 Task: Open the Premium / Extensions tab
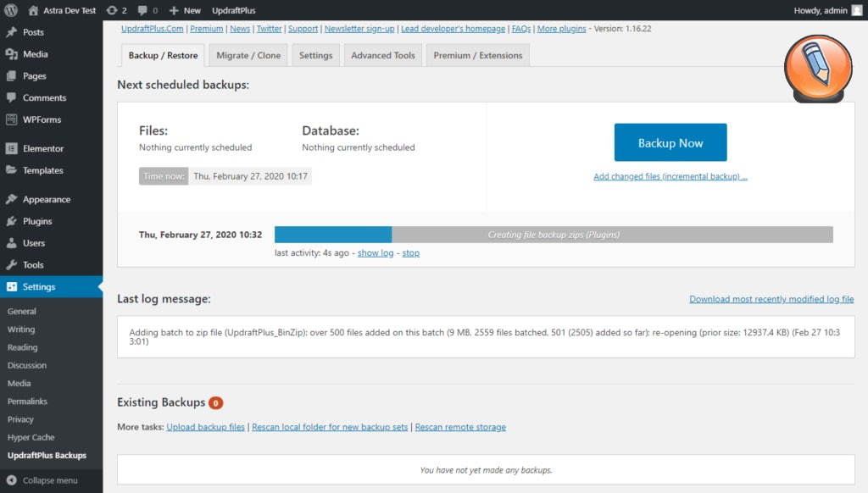click(478, 55)
